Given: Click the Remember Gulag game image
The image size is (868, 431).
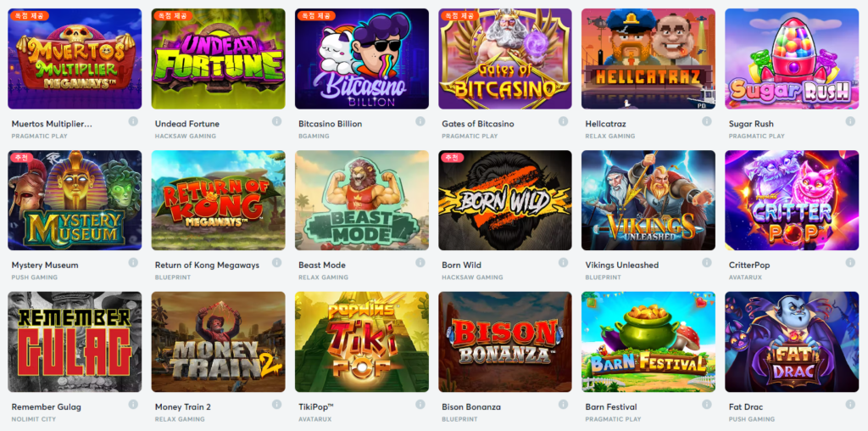Looking at the screenshot, I should pos(75,342).
